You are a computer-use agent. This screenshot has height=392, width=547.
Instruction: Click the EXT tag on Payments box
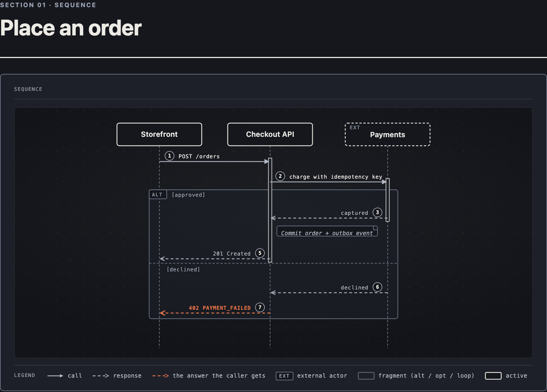click(x=355, y=128)
